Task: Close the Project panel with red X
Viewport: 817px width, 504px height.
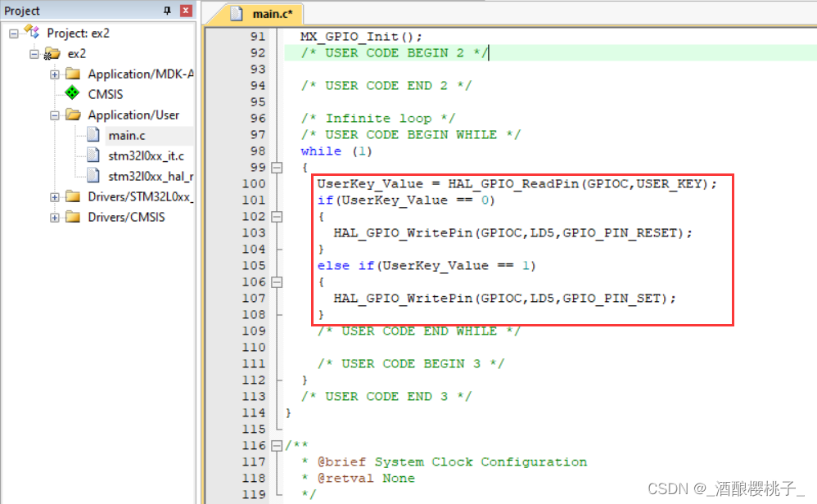Action: point(186,11)
